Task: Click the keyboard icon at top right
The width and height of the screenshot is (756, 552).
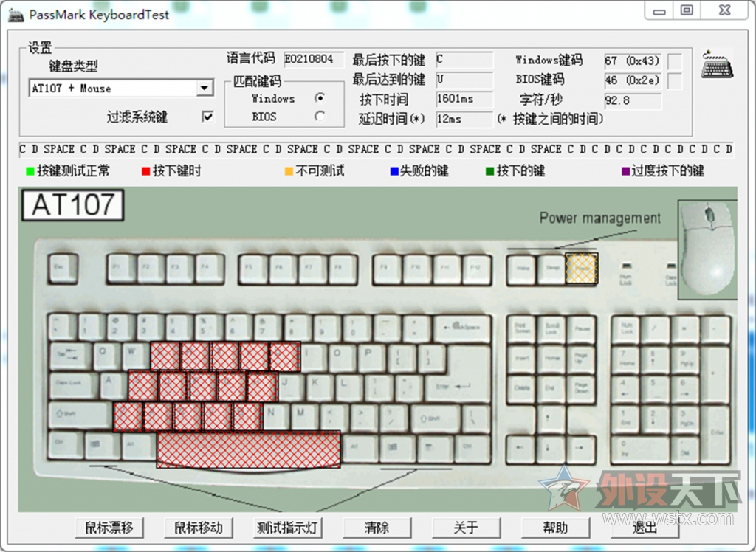Action: [717, 63]
